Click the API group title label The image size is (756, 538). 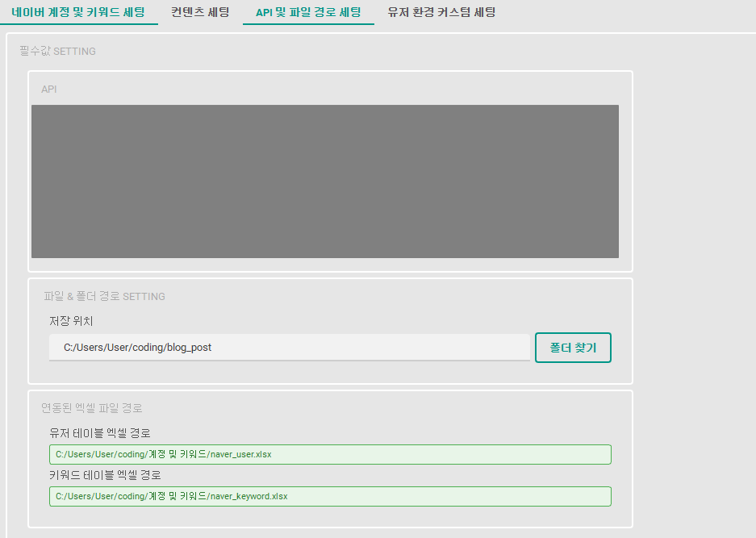[49, 89]
